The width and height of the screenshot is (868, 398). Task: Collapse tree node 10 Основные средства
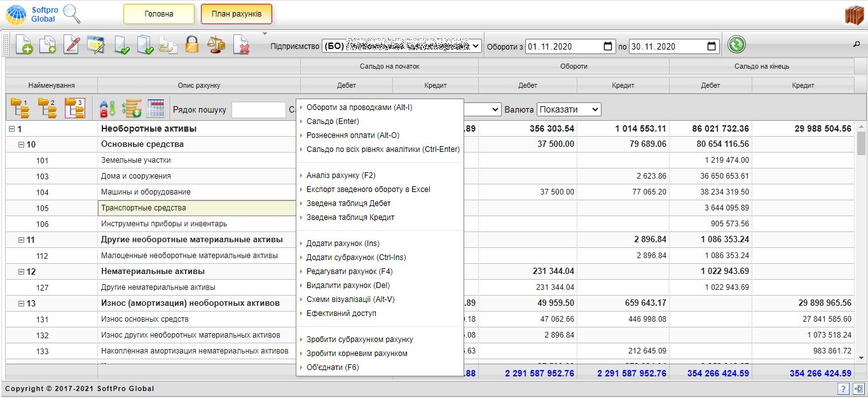pos(21,145)
